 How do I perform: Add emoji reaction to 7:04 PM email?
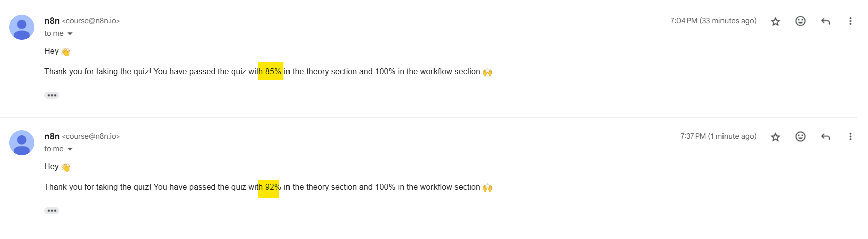(800, 21)
